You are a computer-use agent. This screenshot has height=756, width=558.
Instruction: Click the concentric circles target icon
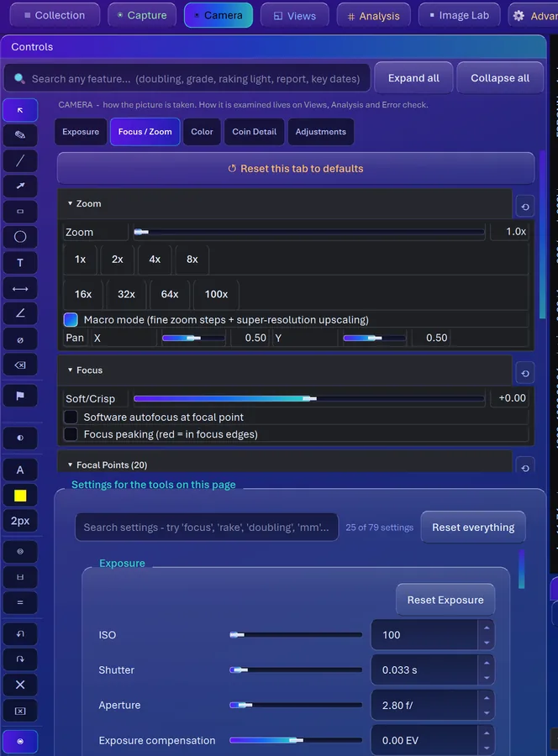click(x=20, y=551)
